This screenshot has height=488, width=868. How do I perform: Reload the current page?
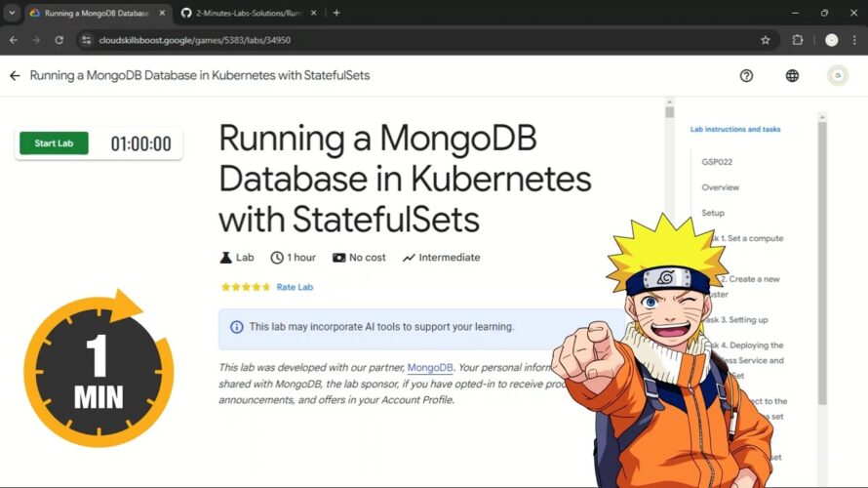(59, 40)
